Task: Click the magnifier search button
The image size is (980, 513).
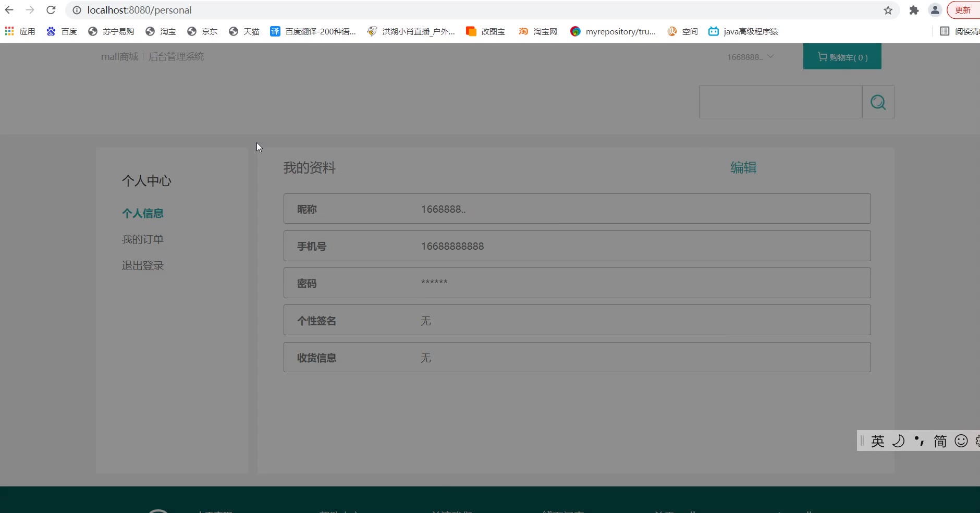Action: coord(878,102)
